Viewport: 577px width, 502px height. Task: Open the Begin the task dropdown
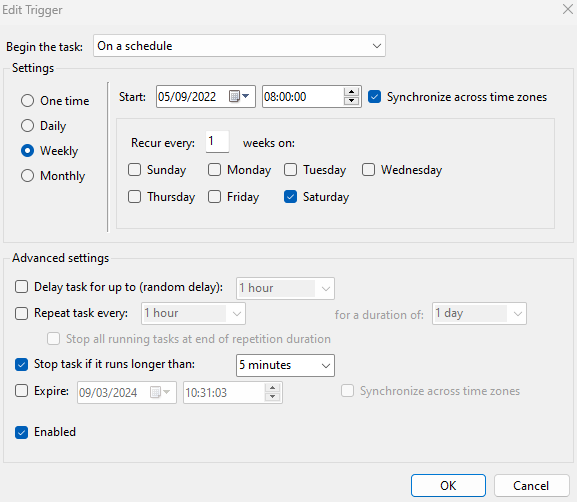(x=239, y=46)
